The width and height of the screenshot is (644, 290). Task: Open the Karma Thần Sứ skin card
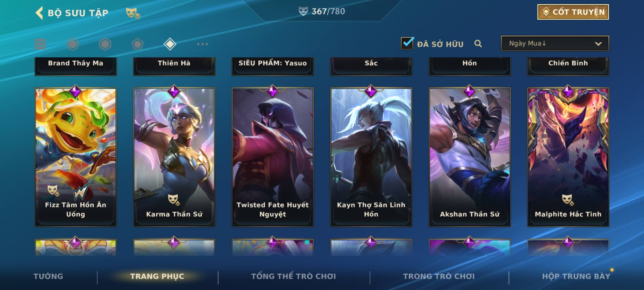click(174, 157)
